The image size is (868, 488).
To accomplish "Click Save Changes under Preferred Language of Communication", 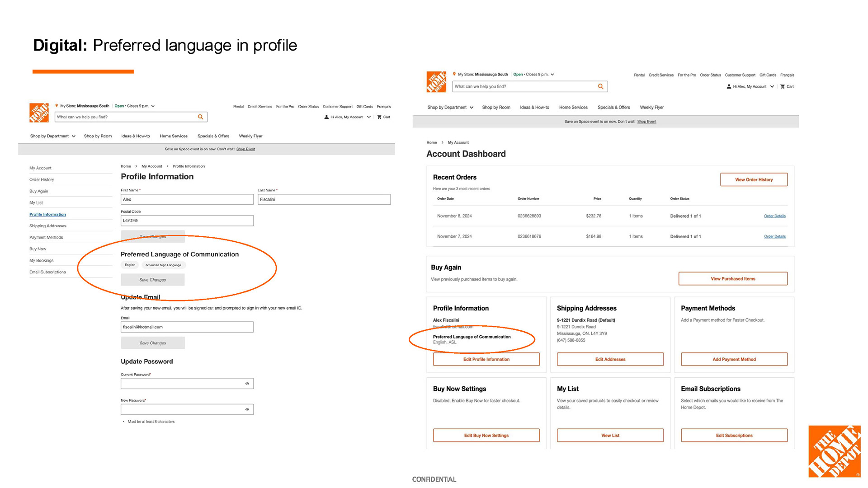I will [153, 280].
